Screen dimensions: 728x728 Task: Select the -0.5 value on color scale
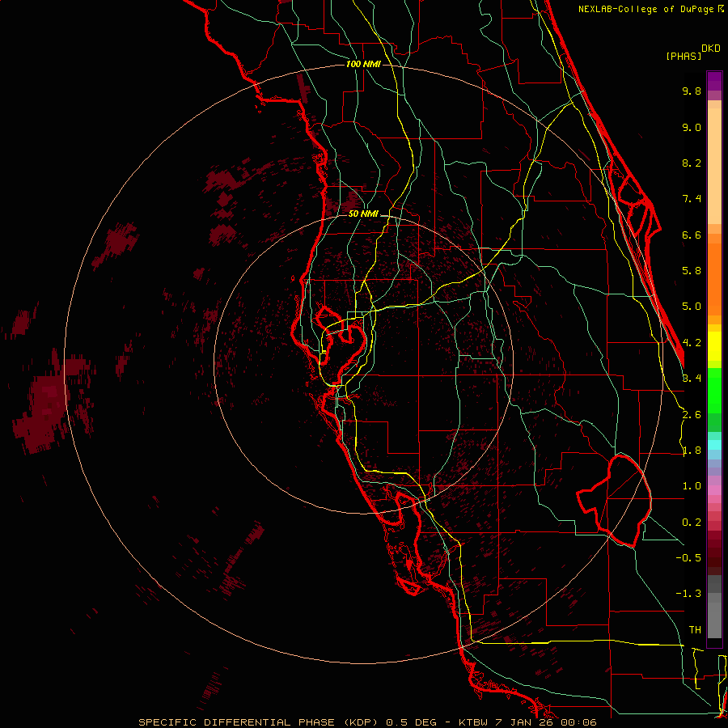(x=688, y=558)
